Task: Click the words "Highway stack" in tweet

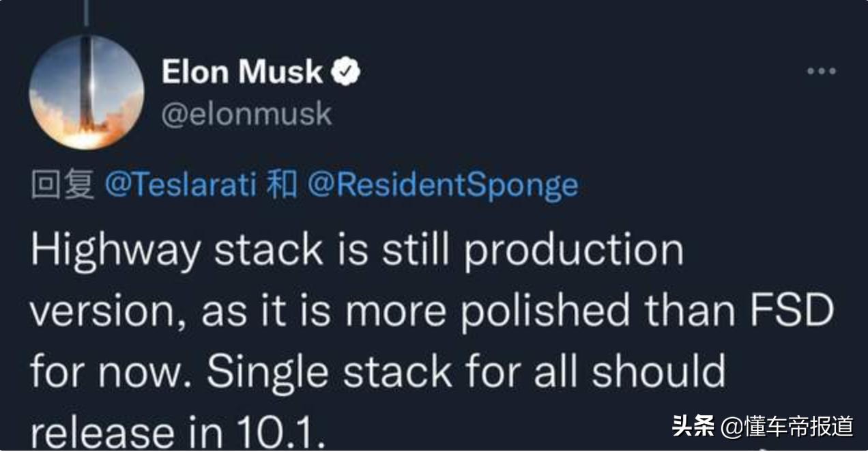Action: (177, 251)
